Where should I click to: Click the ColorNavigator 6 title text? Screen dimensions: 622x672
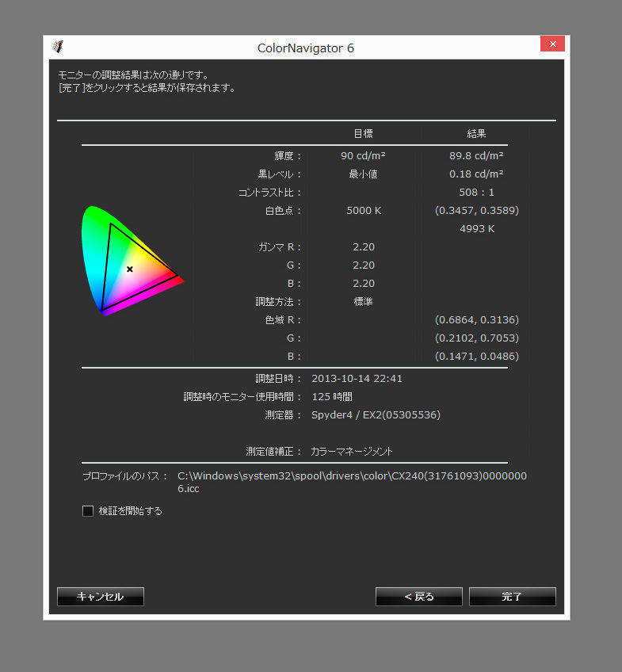(x=306, y=48)
